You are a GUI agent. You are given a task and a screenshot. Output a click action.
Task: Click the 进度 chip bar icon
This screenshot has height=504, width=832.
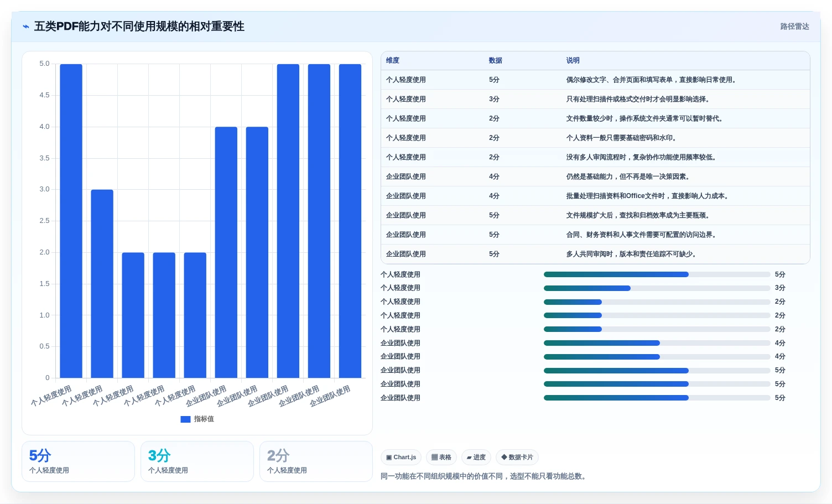point(469,458)
